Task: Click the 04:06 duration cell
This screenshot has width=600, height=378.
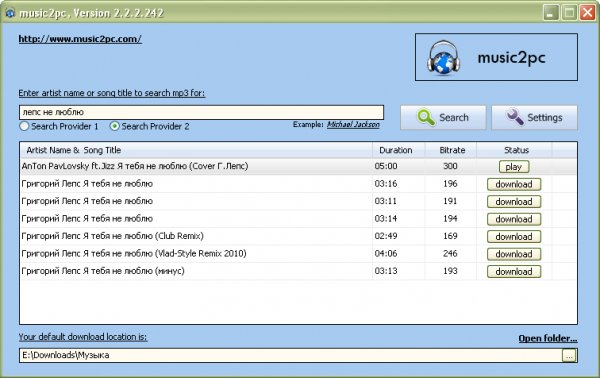Action: tap(386, 253)
